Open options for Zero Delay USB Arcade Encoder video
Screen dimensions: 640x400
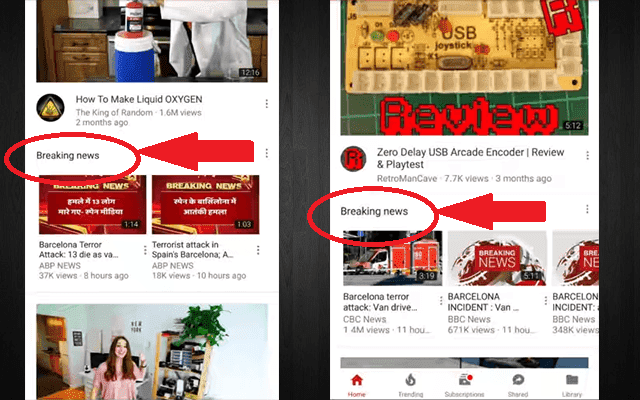click(x=587, y=155)
